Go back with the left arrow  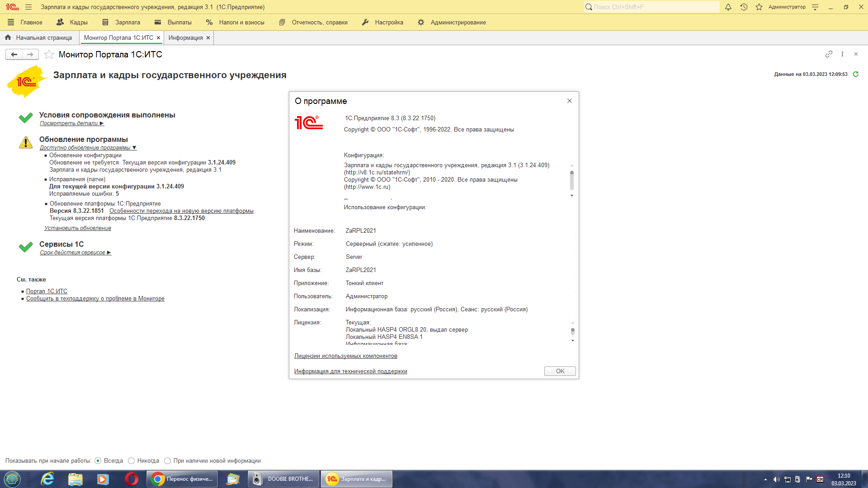pyautogui.click(x=14, y=54)
